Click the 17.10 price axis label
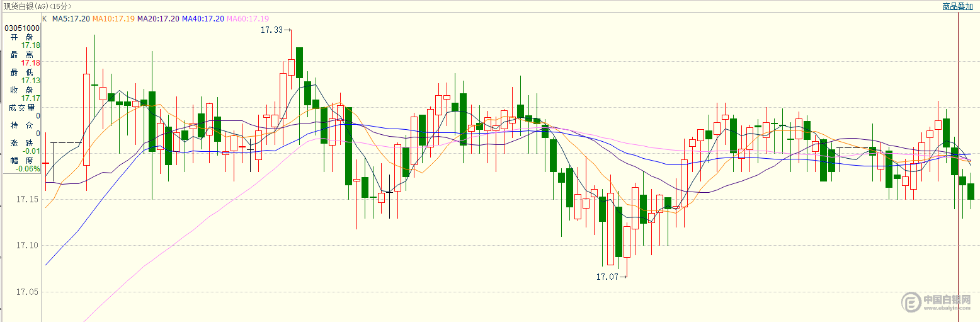Image resolution: width=980 pixels, height=322 pixels. point(26,246)
